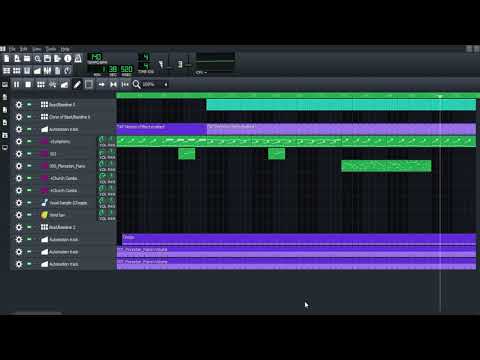The height and width of the screenshot is (360, 480).
Task: Open actions gear for Beat/Bassline 2 track
Action: click(x=19, y=227)
